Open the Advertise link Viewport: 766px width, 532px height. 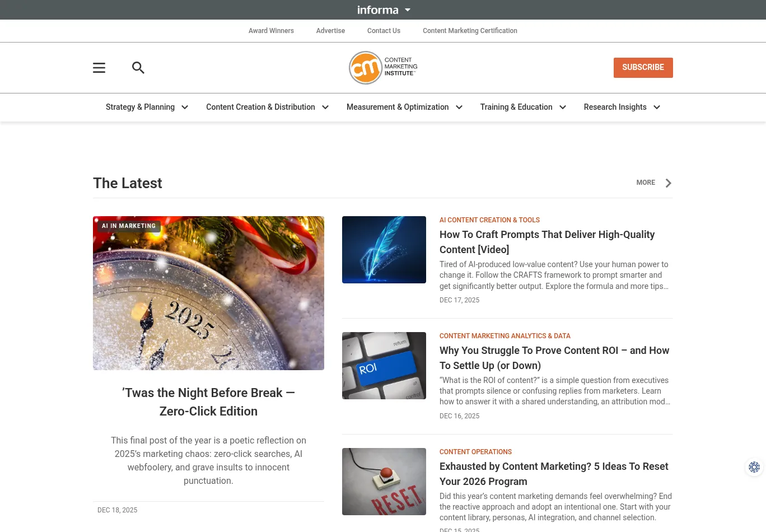tap(330, 31)
